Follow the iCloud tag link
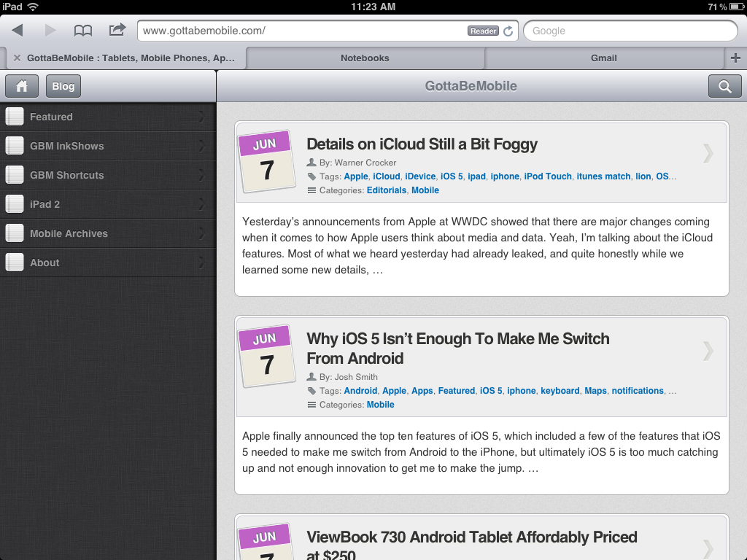Screen dimensions: 747x560 (387, 176)
